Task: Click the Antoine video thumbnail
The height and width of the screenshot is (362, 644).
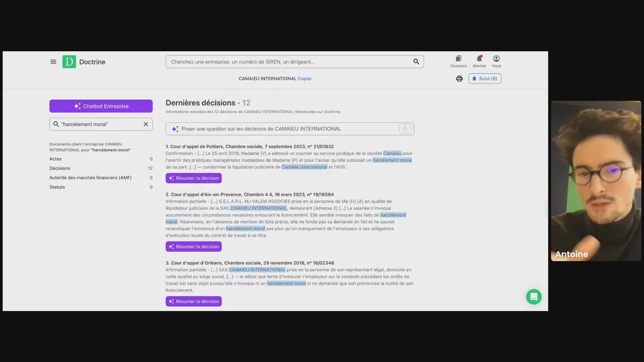Action: (x=596, y=181)
